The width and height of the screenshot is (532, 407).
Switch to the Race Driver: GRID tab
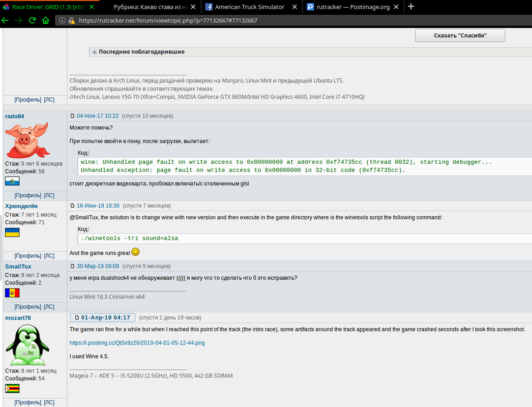pyautogui.click(x=49, y=7)
